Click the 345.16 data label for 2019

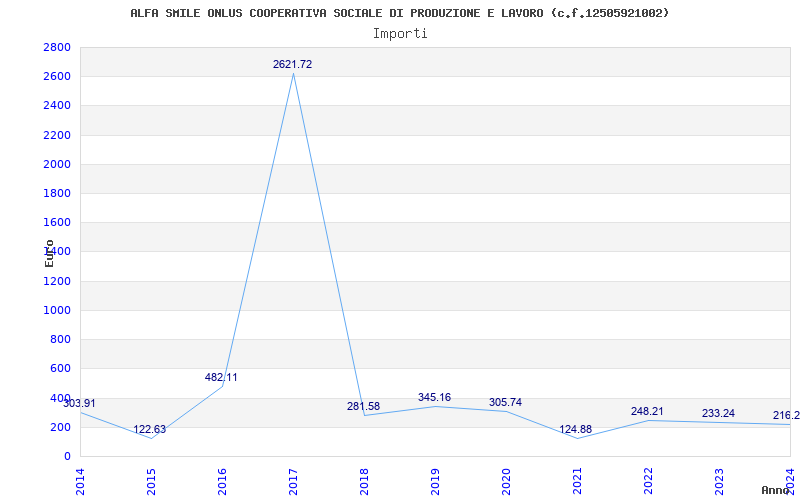(x=434, y=397)
